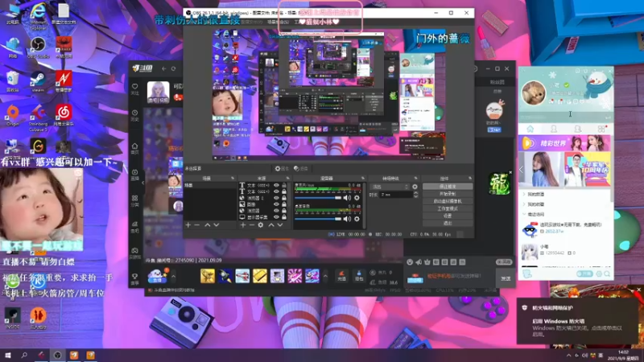This screenshot has height=362, width=644.
Task: Open Filters tab above OBS scenes
Action: [301, 168]
